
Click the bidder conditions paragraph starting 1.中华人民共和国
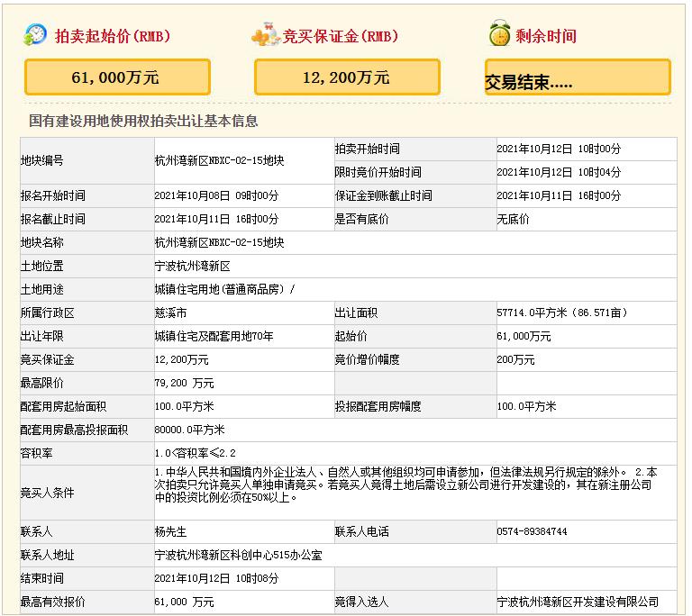point(406,485)
